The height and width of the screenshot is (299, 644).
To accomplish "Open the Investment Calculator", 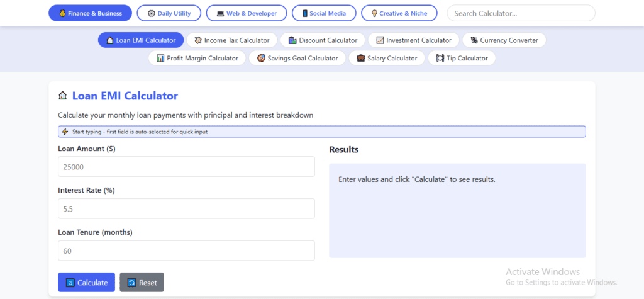I will coord(414,40).
